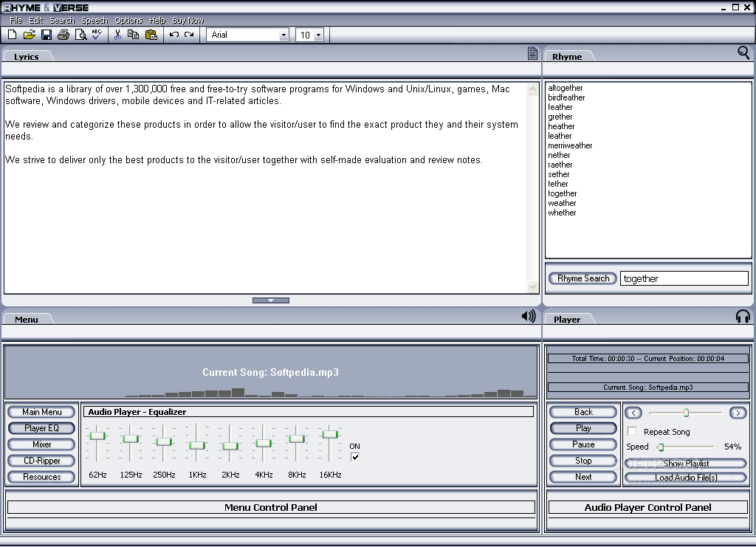This screenshot has width=756, height=547.
Task: Click the Main Menu button
Action: (42, 412)
